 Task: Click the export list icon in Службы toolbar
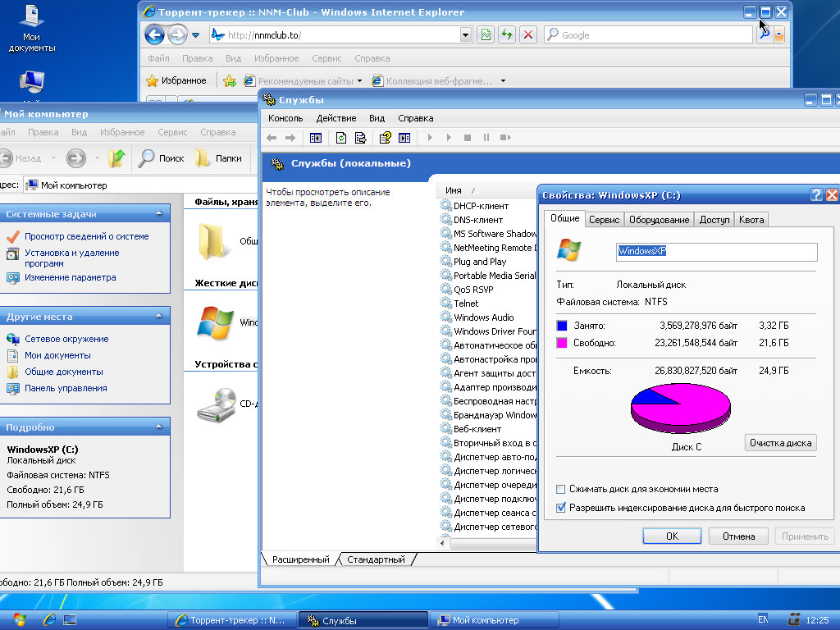tap(361, 138)
